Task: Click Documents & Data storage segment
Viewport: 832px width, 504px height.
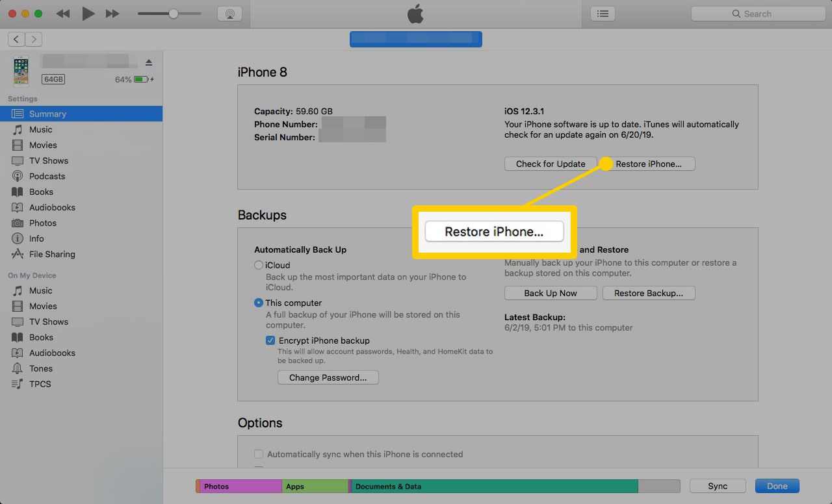Action: (495, 486)
